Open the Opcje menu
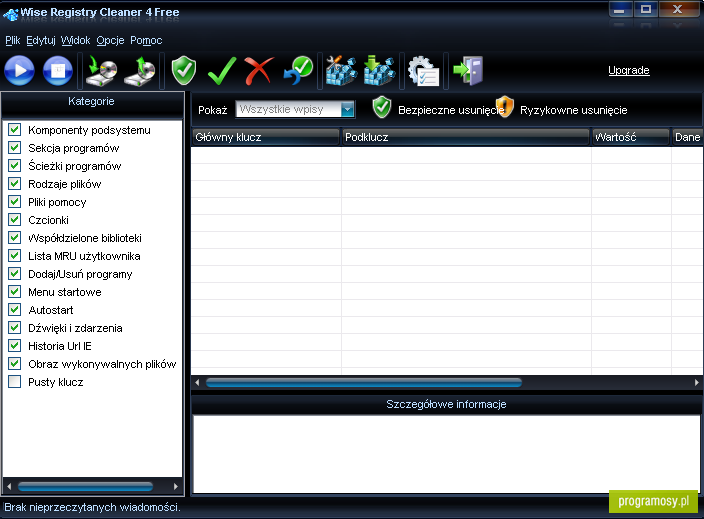The image size is (704, 519). click(x=110, y=40)
